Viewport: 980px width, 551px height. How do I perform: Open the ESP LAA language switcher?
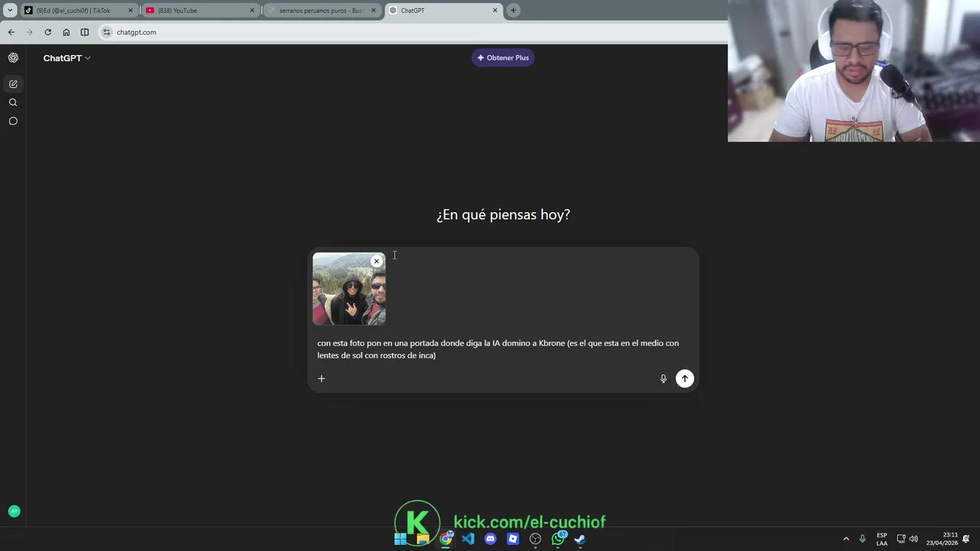point(882,539)
